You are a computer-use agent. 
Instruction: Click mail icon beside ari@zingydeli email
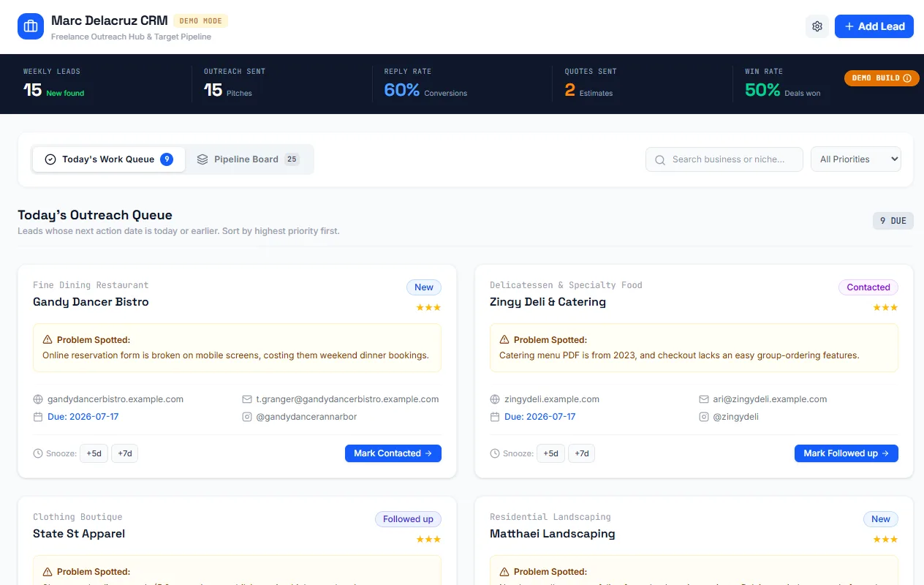(704, 399)
